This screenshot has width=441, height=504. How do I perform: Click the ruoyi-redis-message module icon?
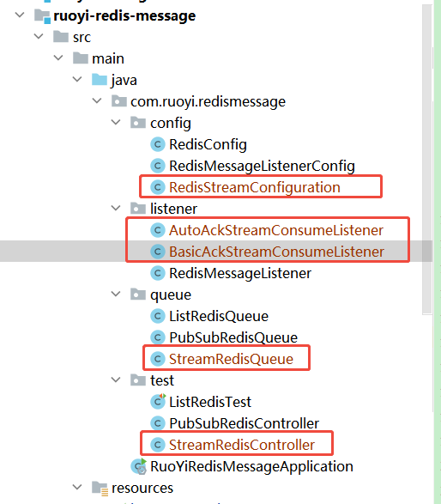coord(42,16)
